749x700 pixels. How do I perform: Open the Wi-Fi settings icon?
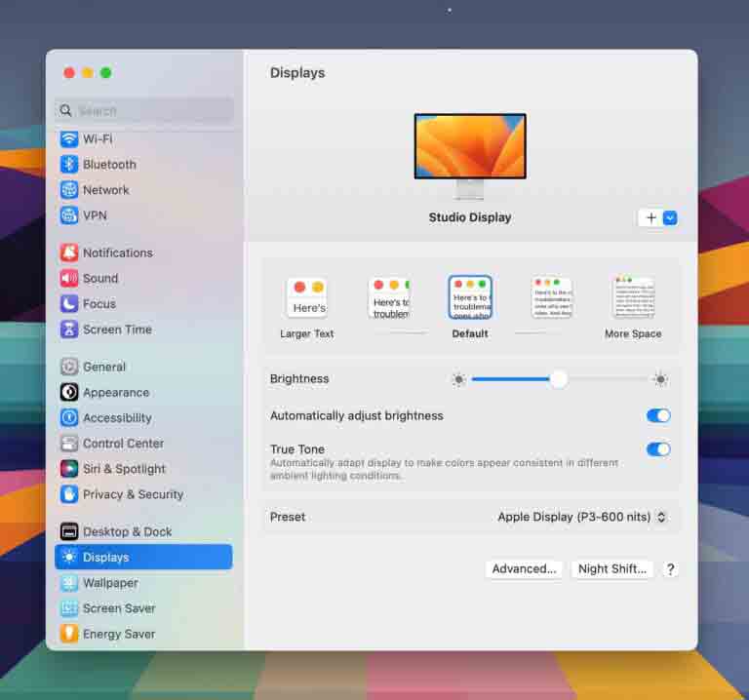(x=69, y=139)
